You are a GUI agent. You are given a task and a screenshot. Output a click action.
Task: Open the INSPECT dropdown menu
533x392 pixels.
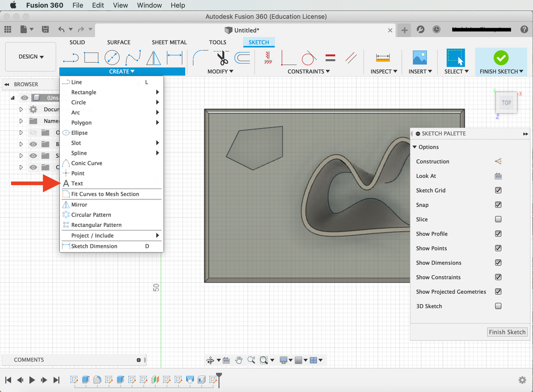pyautogui.click(x=384, y=71)
